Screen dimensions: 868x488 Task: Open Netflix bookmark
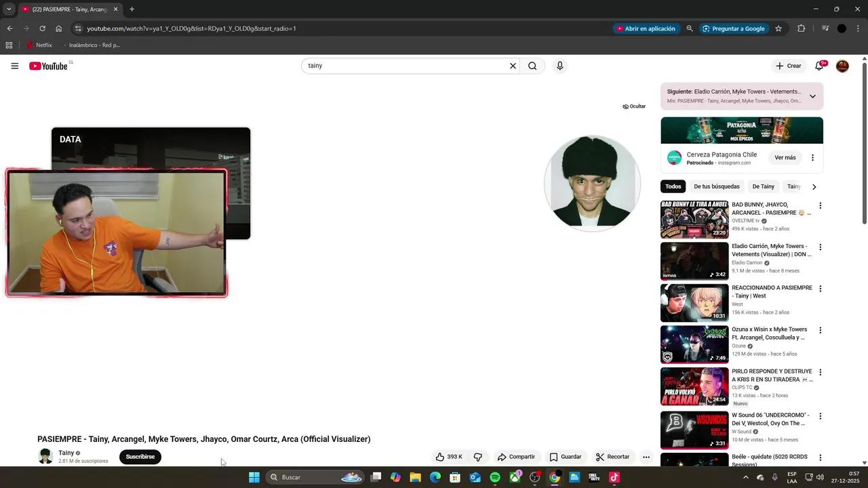click(39, 45)
